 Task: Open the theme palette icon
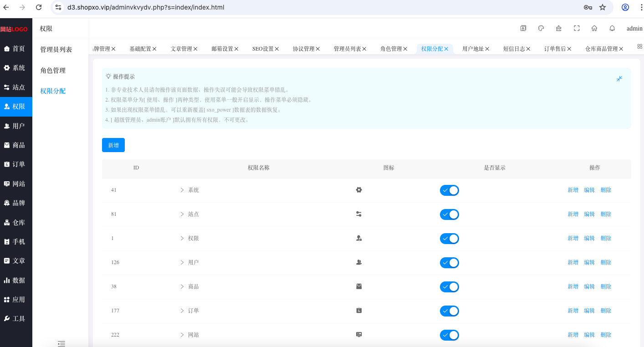541,28
